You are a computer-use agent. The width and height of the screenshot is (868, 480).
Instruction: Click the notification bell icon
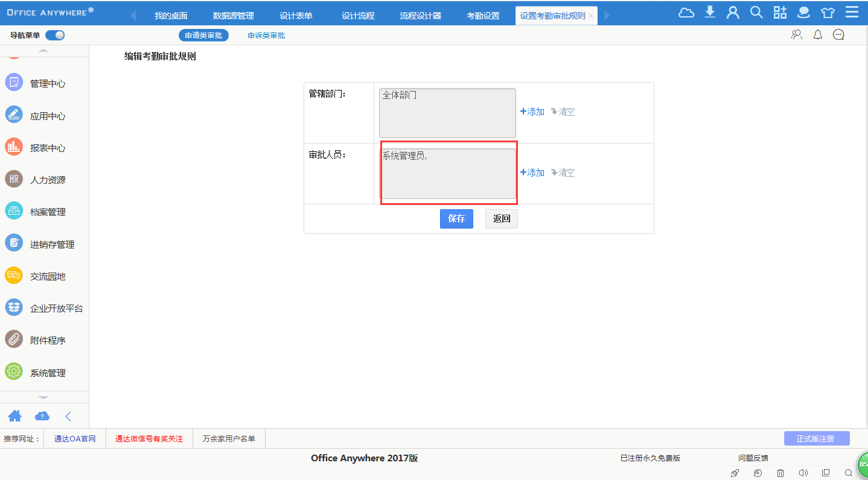(x=818, y=35)
